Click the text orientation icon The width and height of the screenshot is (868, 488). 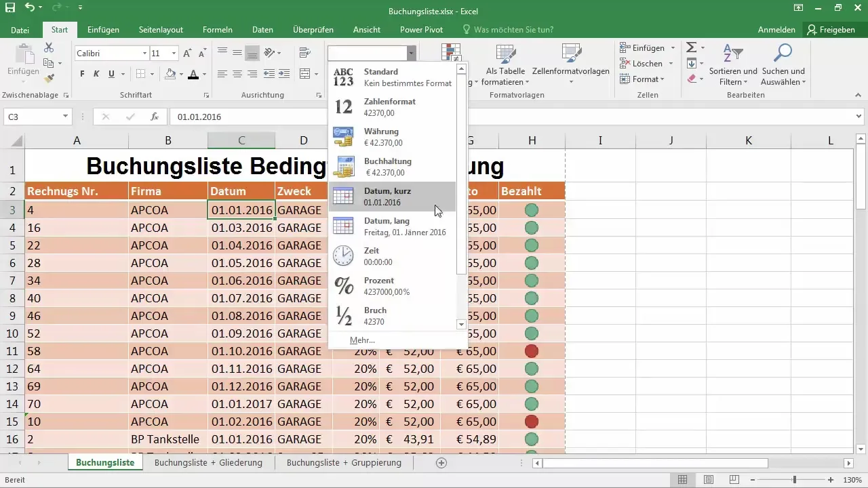(x=269, y=53)
